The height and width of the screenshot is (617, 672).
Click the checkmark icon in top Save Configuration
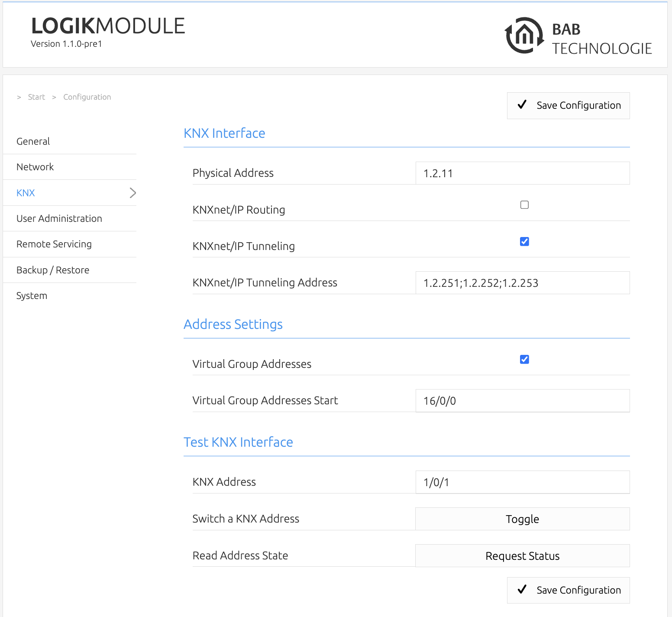click(522, 105)
